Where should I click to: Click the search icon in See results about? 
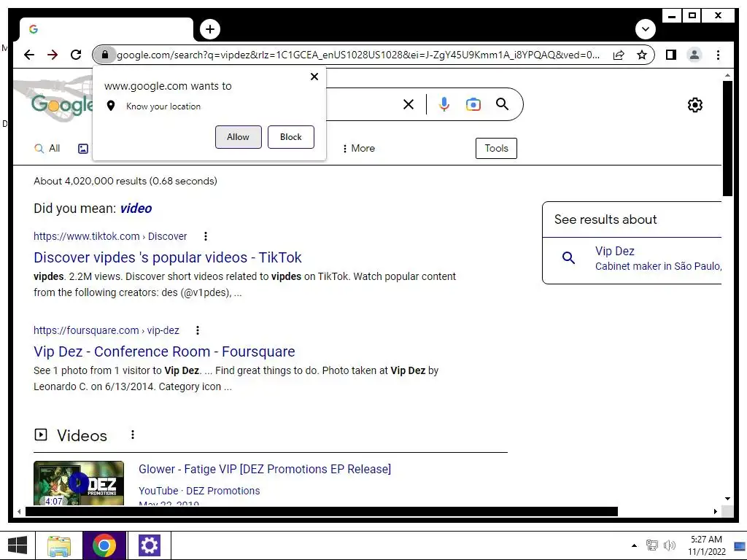(568, 257)
